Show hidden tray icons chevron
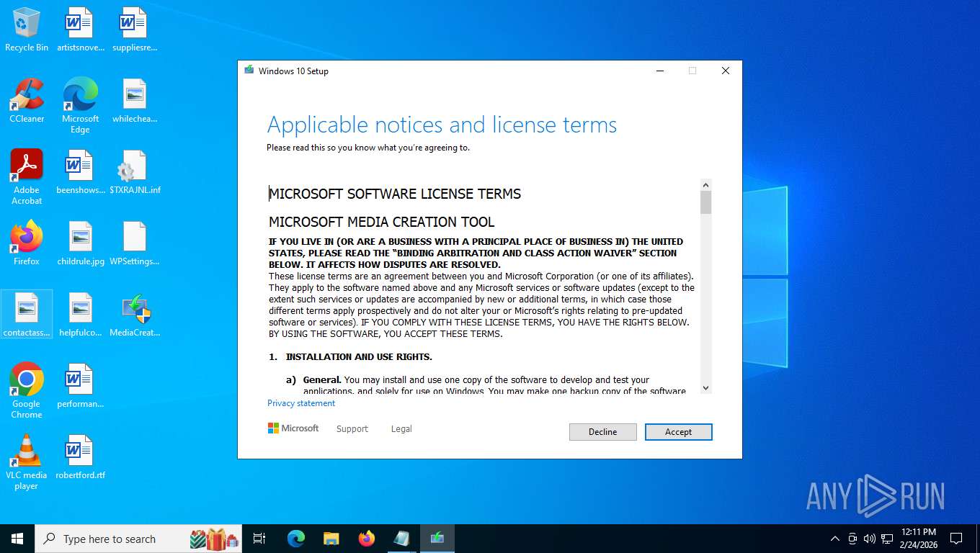The height and width of the screenshot is (553, 980). [x=835, y=539]
